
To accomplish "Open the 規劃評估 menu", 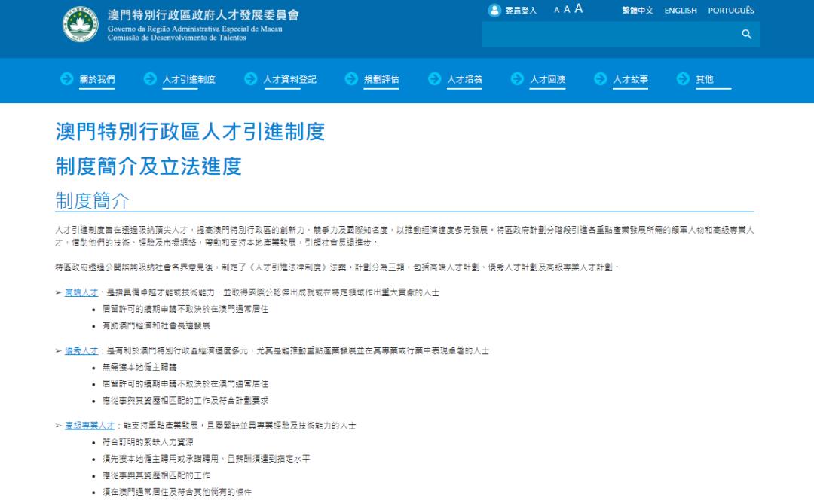I will [x=381, y=79].
